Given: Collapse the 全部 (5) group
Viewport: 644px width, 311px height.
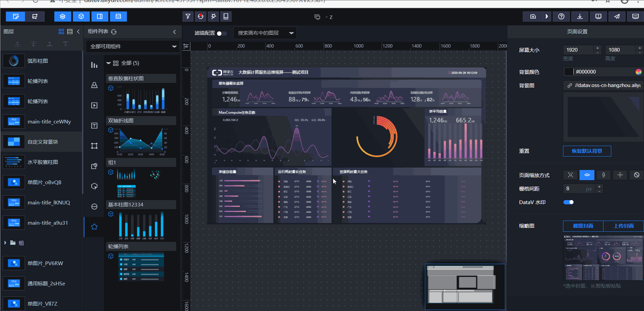Looking at the screenshot, I should click(109, 63).
